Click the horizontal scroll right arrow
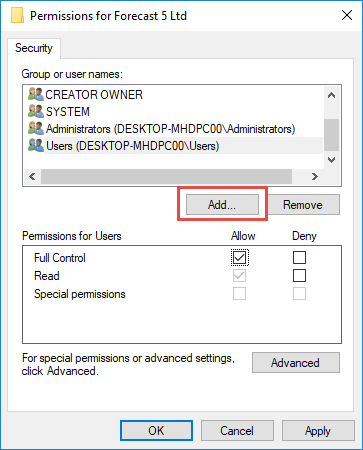The image size is (363, 450). point(314,176)
